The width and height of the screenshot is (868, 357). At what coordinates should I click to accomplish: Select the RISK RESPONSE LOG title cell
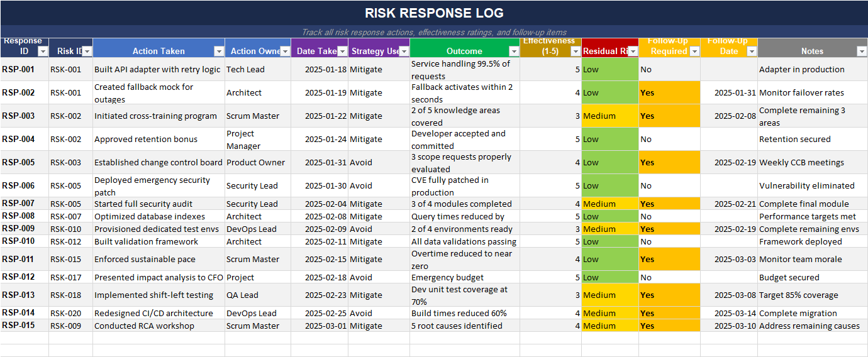[434, 13]
